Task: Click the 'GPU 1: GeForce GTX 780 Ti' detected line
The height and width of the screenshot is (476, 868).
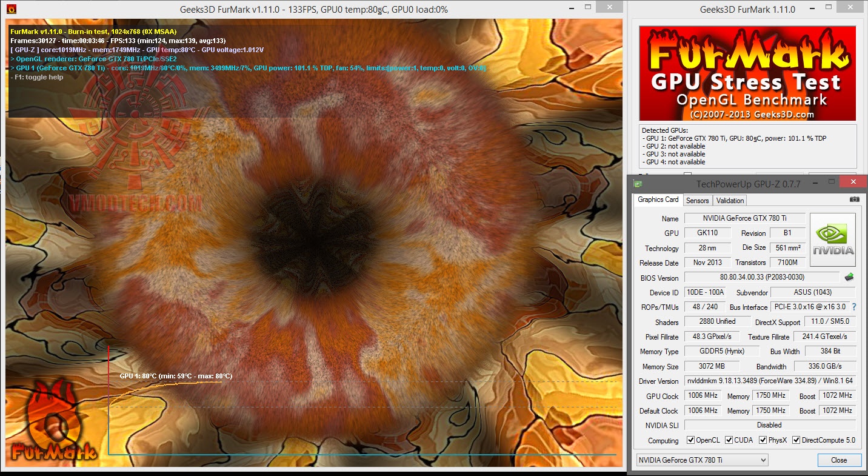Action: pos(734,138)
